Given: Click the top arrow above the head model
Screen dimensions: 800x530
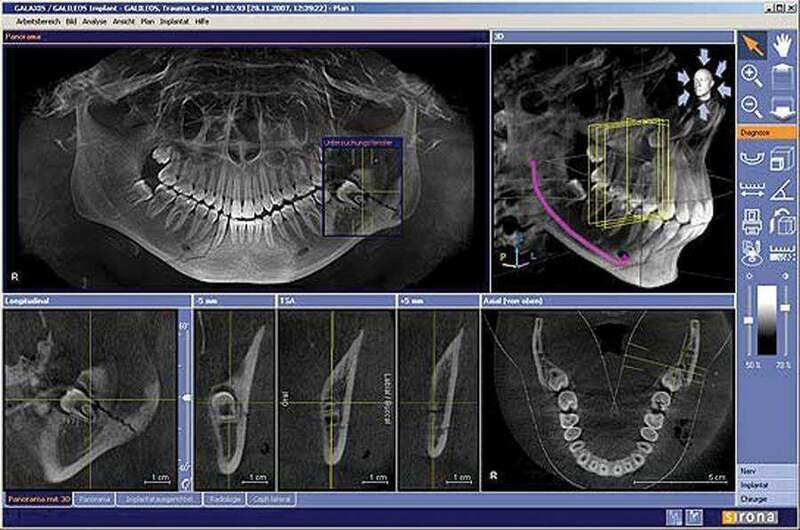Looking at the screenshot, I should [704, 56].
